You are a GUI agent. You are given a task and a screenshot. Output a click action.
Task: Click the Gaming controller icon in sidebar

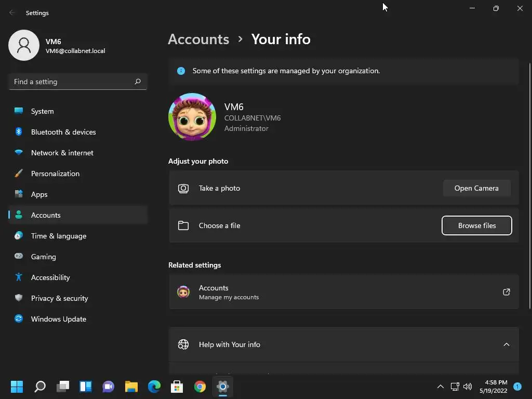coord(19,256)
